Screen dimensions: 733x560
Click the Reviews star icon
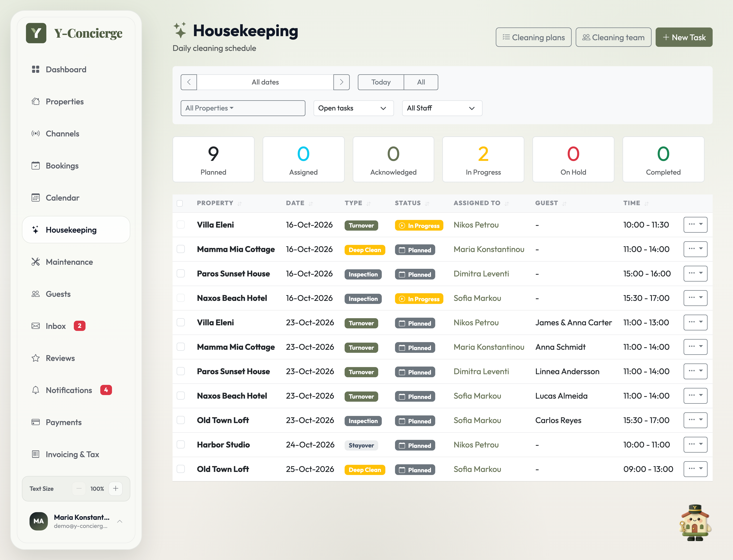[35, 358]
